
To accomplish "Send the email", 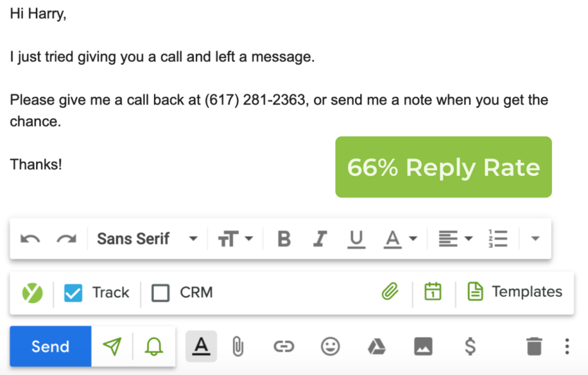I will point(50,346).
